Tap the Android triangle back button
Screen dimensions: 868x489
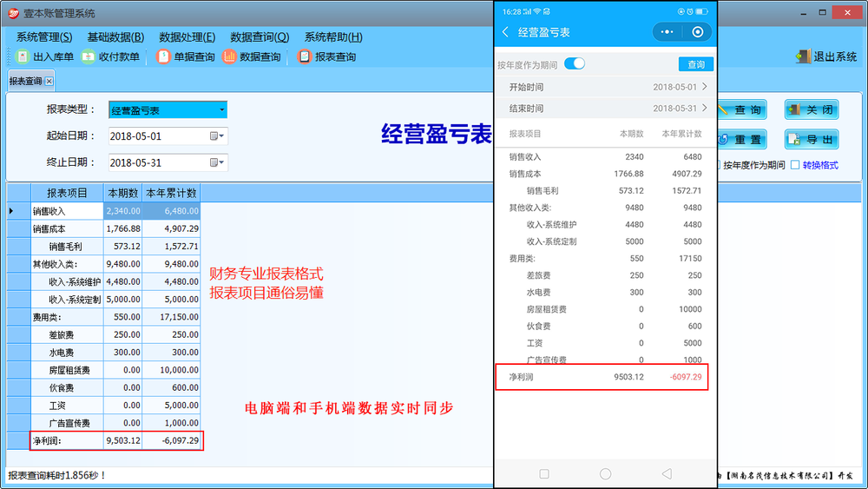tap(667, 474)
